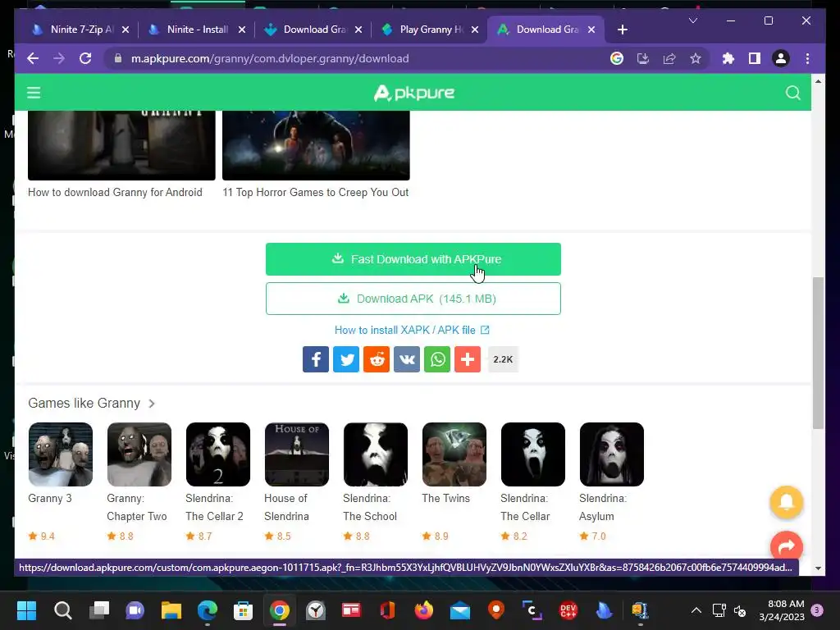
Task: Open Microsoft Edge from taskbar
Action: 208,610
